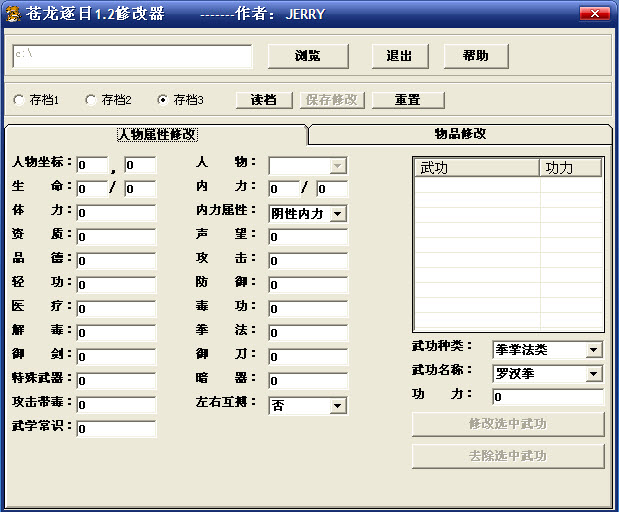The height and width of the screenshot is (512, 619).
Task: Click the 轻功 input field
Action: [116, 285]
